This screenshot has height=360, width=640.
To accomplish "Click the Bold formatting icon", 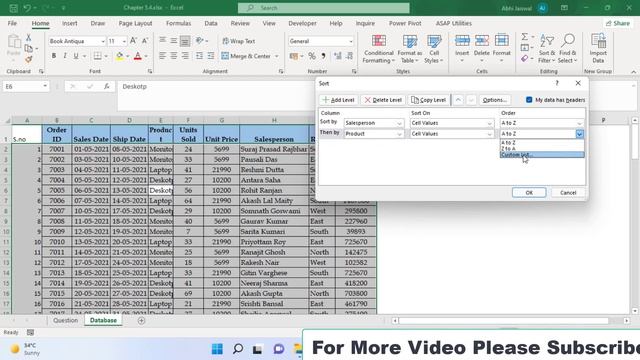I will (x=53, y=56).
